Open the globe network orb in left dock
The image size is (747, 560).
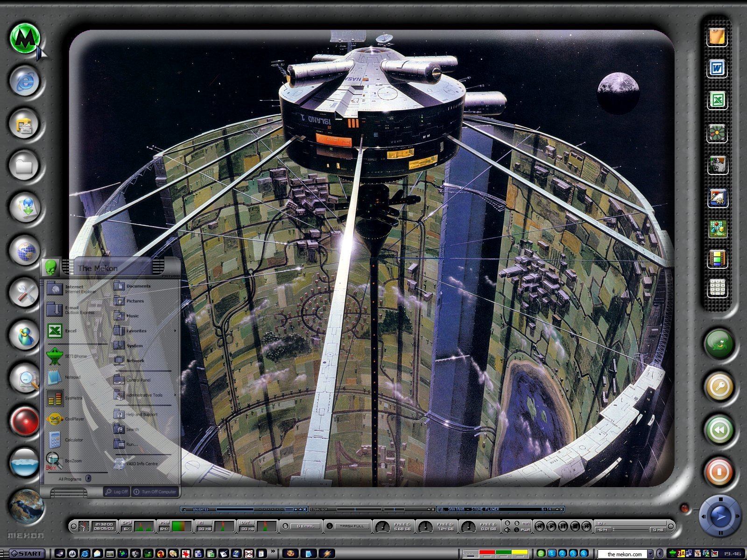(25, 251)
